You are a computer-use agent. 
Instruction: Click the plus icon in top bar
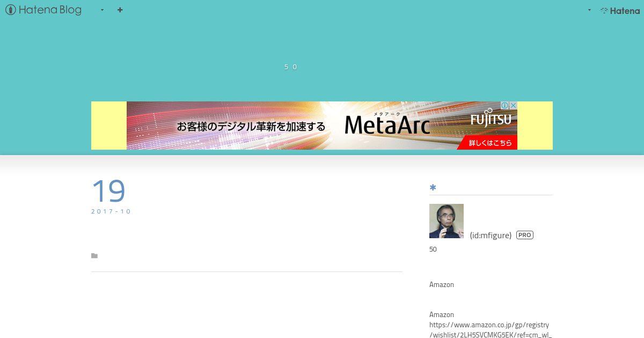(x=120, y=10)
